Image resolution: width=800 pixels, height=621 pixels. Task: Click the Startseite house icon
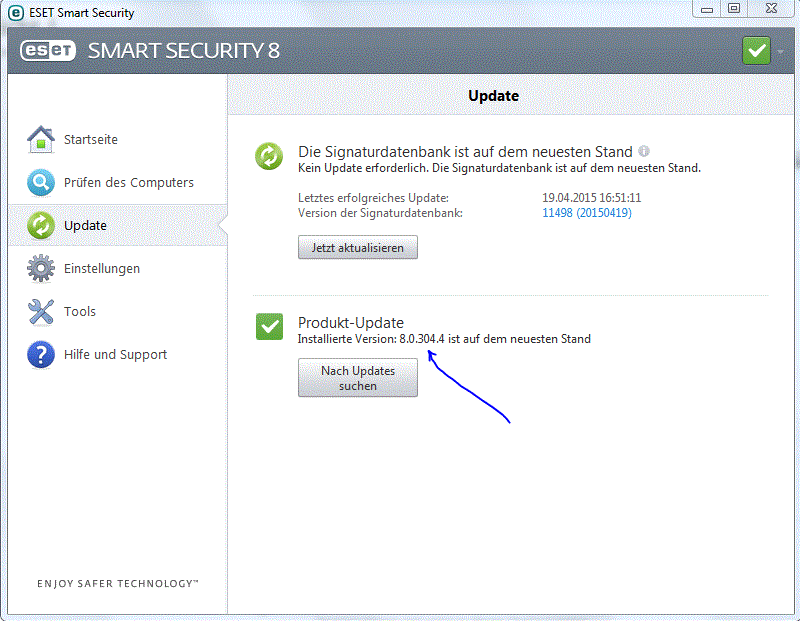point(41,139)
